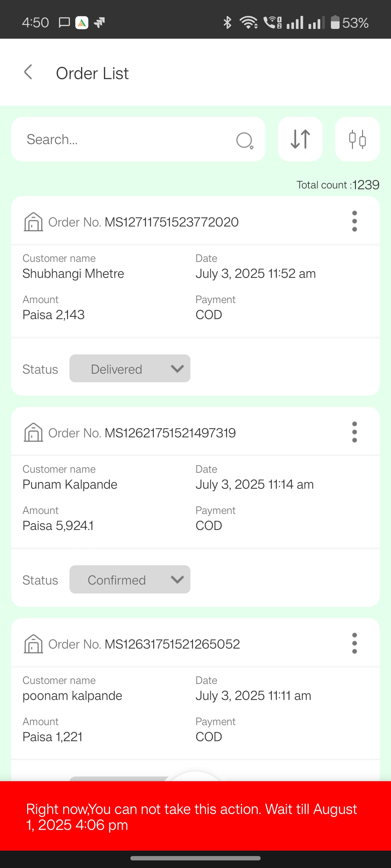Tap the search magnifier icon
Viewport: 391px width, 868px height.
(x=245, y=140)
